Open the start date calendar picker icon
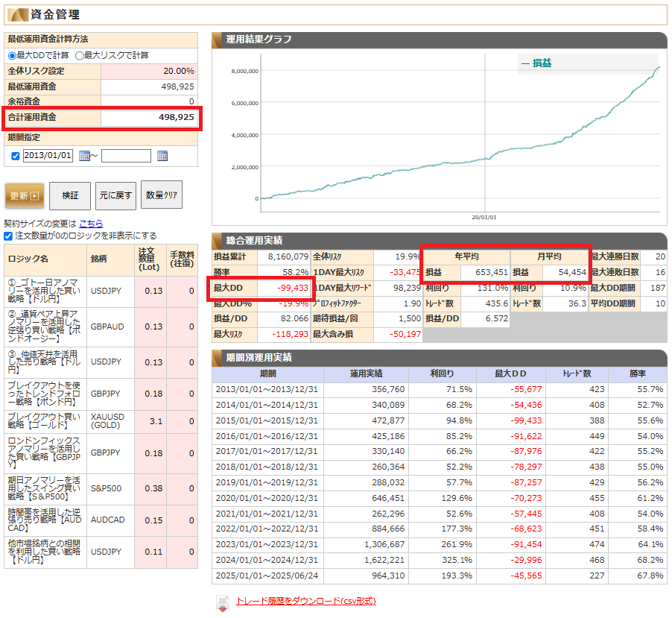The width and height of the screenshot is (672, 618). coord(84,156)
